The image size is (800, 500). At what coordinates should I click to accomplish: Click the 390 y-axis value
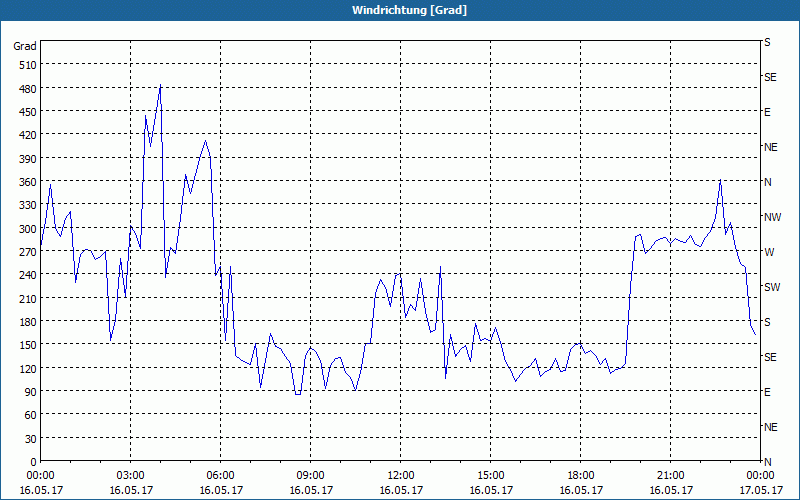coord(28,159)
